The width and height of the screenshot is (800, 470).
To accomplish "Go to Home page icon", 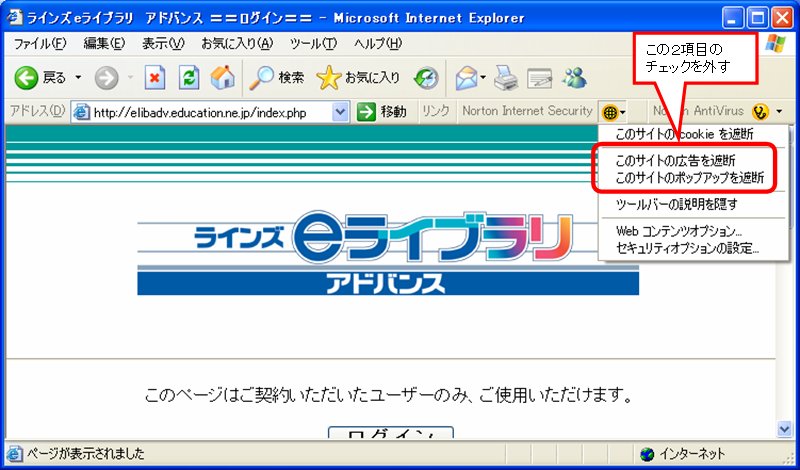I will click(222, 78).
